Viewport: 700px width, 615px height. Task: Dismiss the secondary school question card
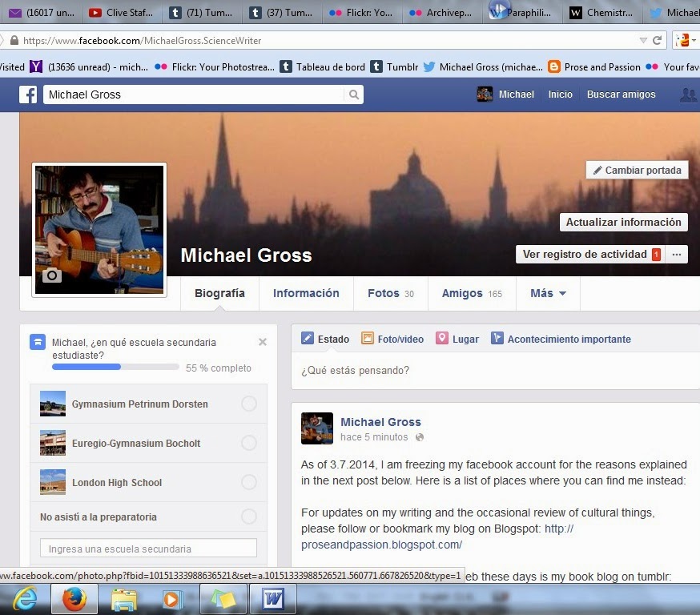click(263, 342)
